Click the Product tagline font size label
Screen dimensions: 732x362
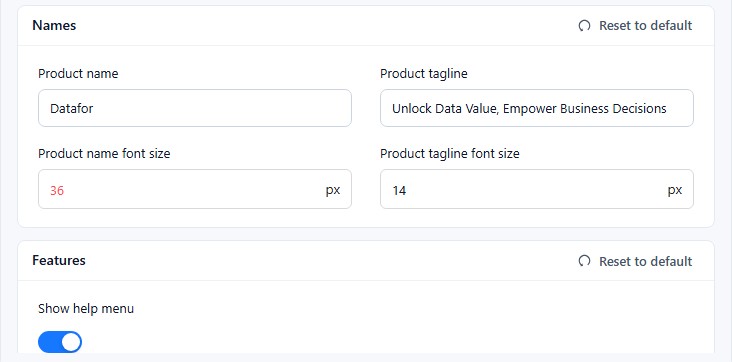(450, 154)
